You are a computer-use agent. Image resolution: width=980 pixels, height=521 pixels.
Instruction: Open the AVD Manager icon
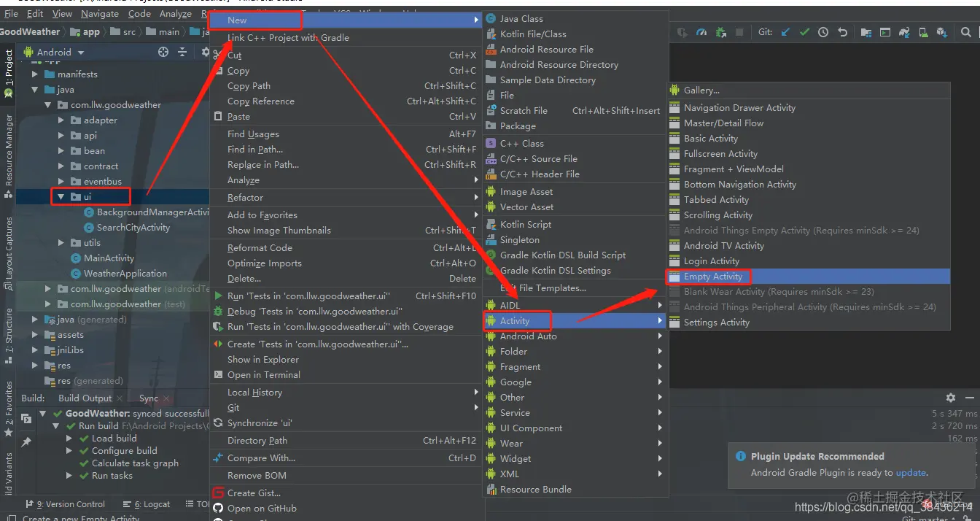coord(923,32)
